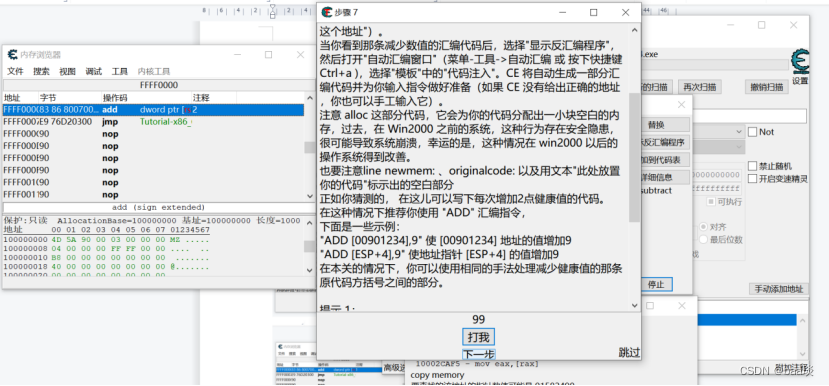Click the value input field in Cheat Engine main window

pos(751,116)
